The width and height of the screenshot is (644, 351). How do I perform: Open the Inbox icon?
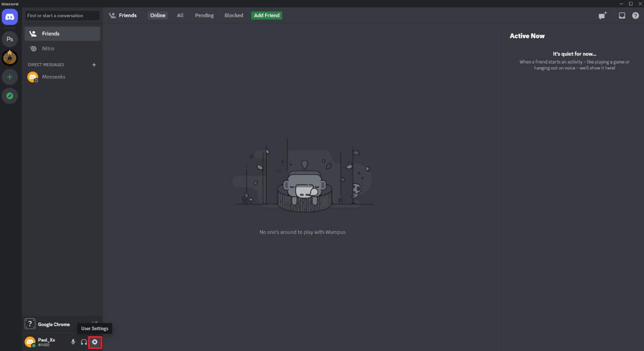[622, 15]
